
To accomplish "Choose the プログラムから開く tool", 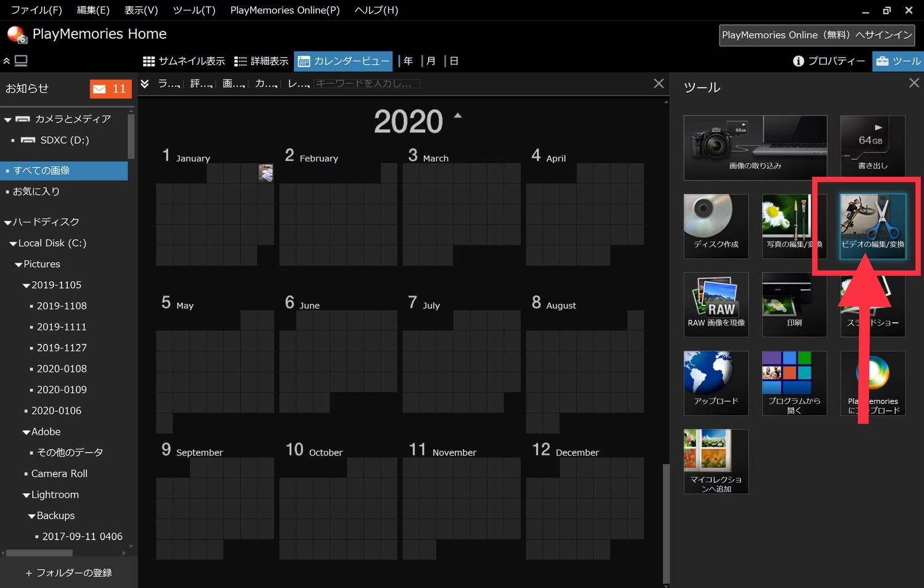I will (x=794, y=383).
